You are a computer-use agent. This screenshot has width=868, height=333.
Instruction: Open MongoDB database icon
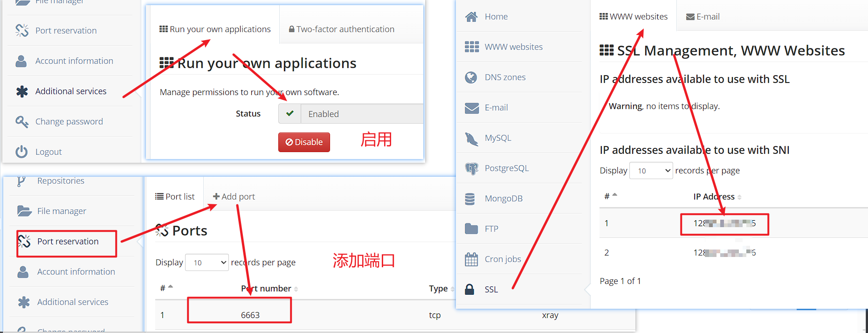pos(470,199)
